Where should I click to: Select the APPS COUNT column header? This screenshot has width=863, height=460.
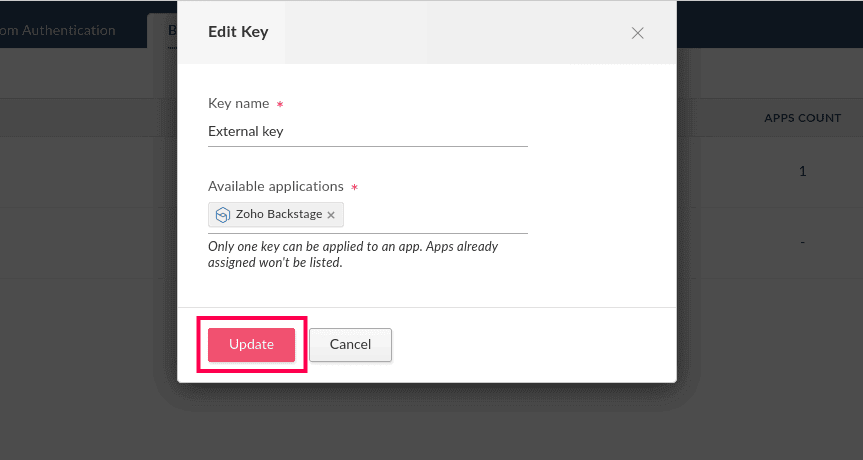[802, 118]
